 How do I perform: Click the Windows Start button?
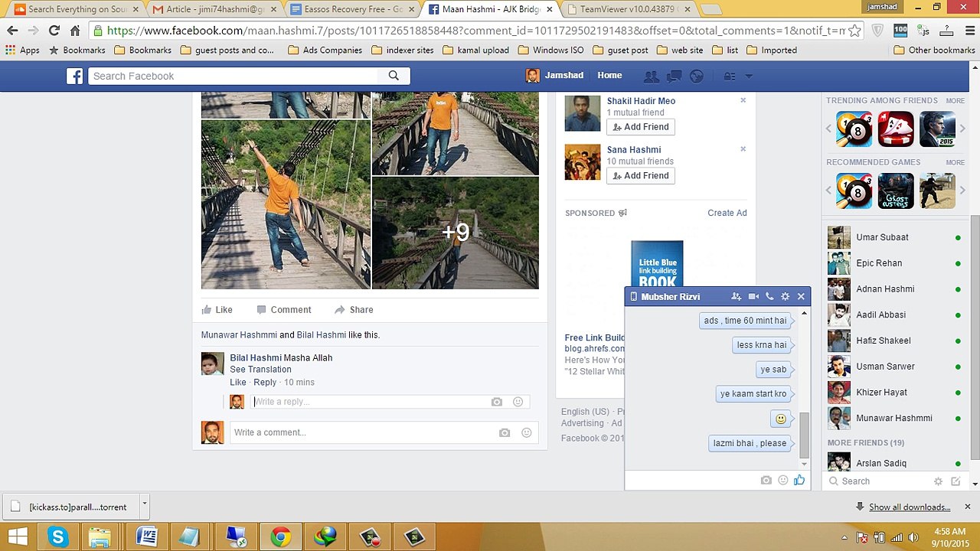[x=18, y=537]
